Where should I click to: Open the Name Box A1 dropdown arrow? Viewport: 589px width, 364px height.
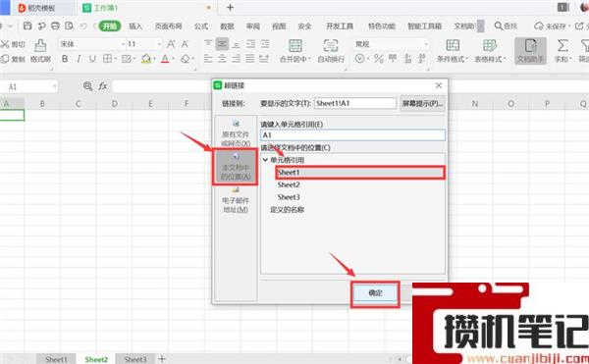55,86
